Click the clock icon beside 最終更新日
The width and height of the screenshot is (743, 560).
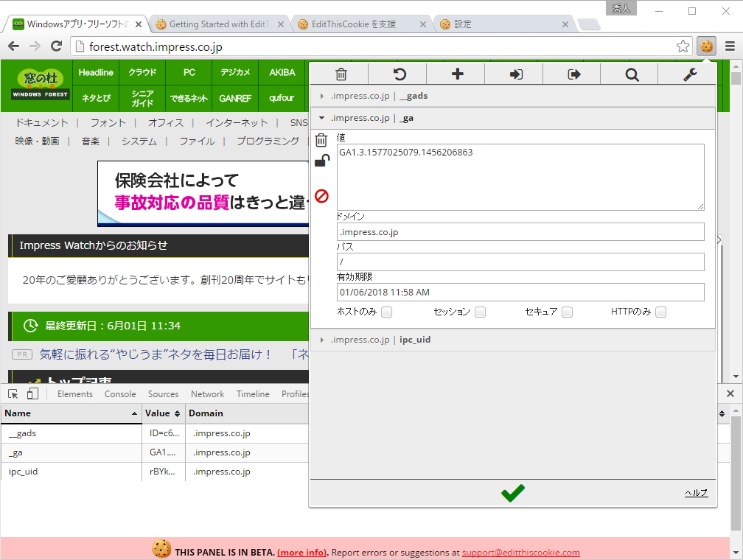[30, 326]
